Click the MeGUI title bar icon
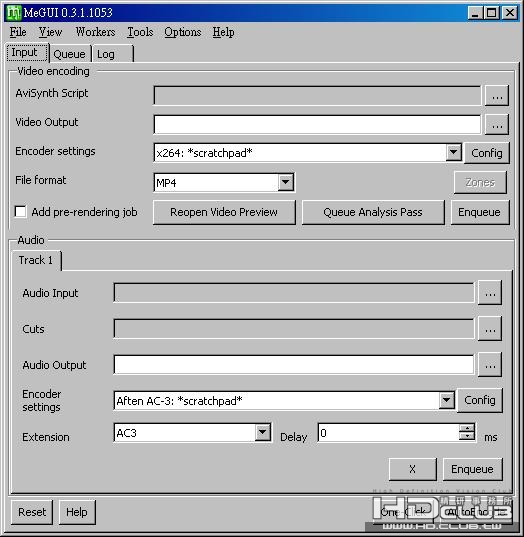Viewport: 524px width, 537px height. pyautogui.click(x=14, y=13)
